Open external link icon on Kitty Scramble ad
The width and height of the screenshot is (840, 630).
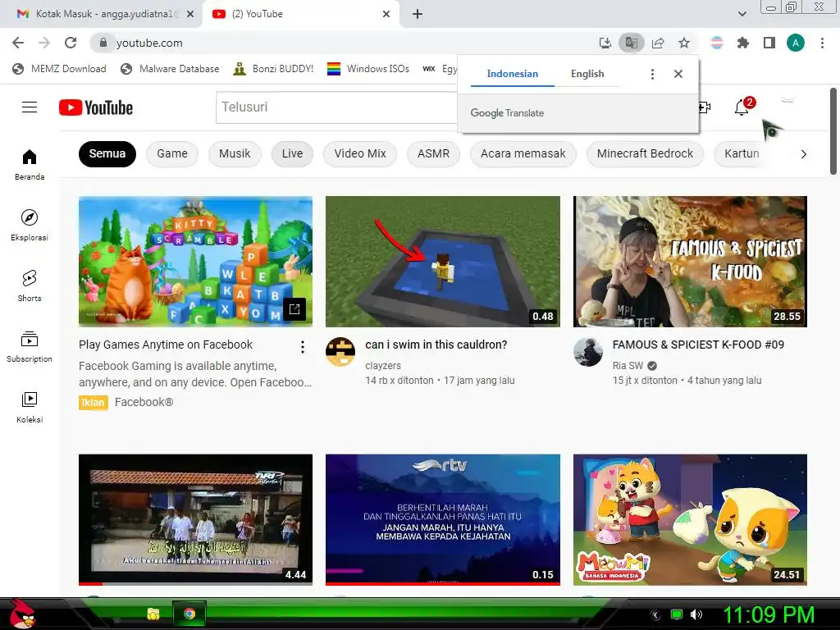click(x=294, y=309)
